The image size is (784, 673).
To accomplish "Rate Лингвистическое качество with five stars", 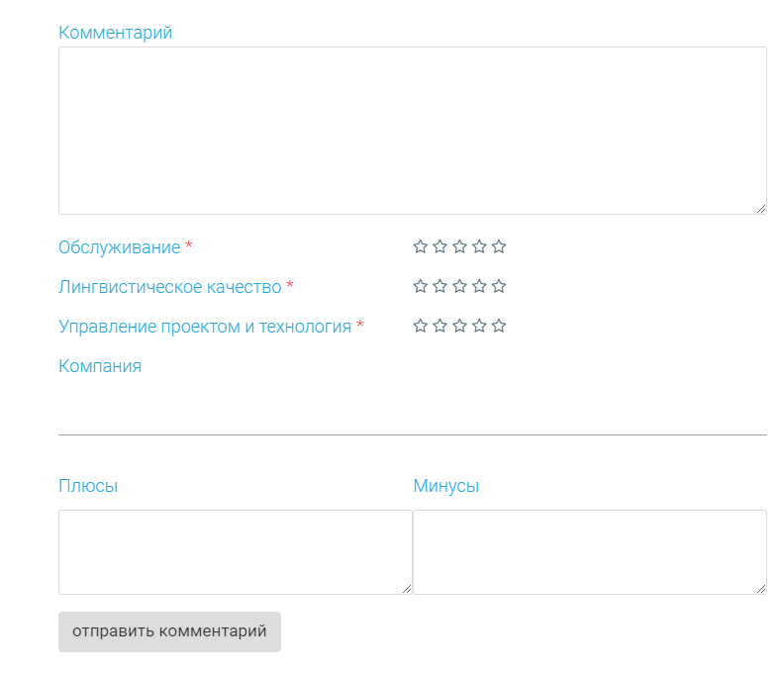I will (499, 286).
